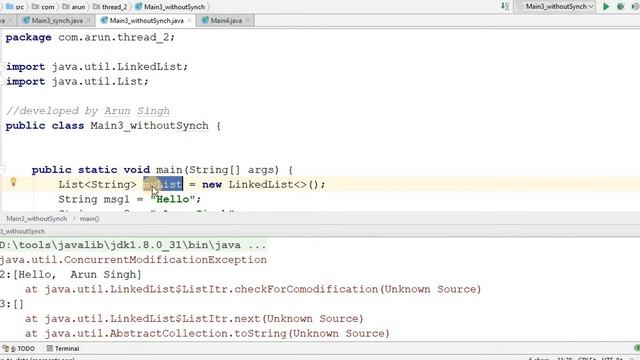Viewport: 640px width, 360px height.
Task: Click the console output line "3:[]"
Action: (12, 304)
